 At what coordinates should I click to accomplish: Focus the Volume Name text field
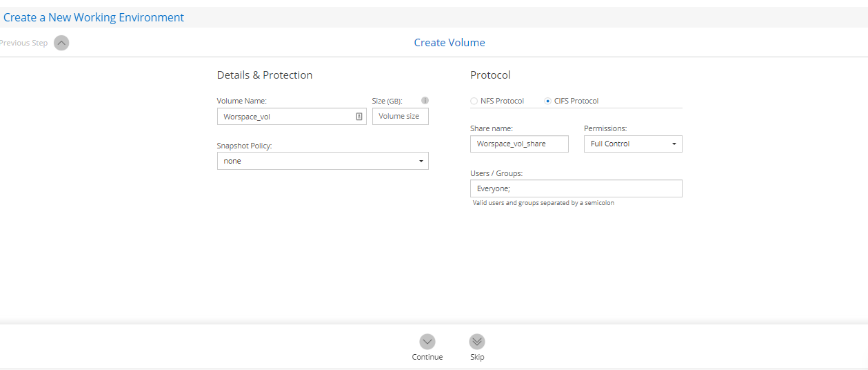pyautogui.click(x=286, y=117)
